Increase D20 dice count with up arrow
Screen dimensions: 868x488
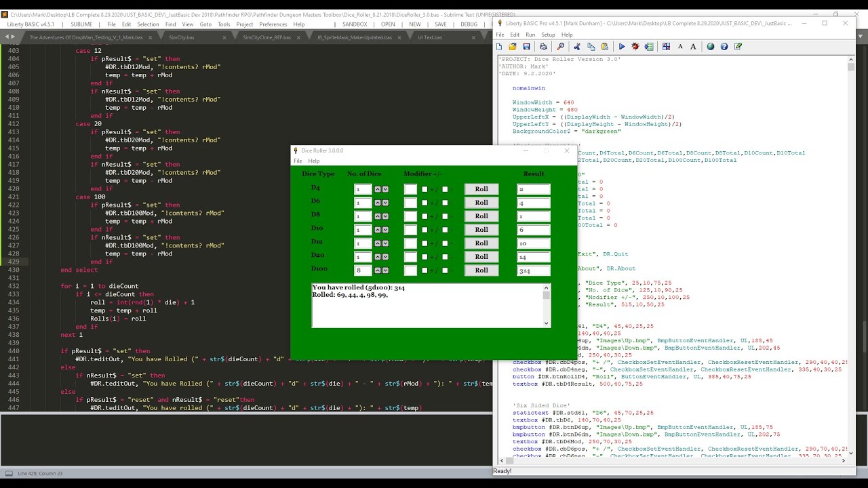378,258
